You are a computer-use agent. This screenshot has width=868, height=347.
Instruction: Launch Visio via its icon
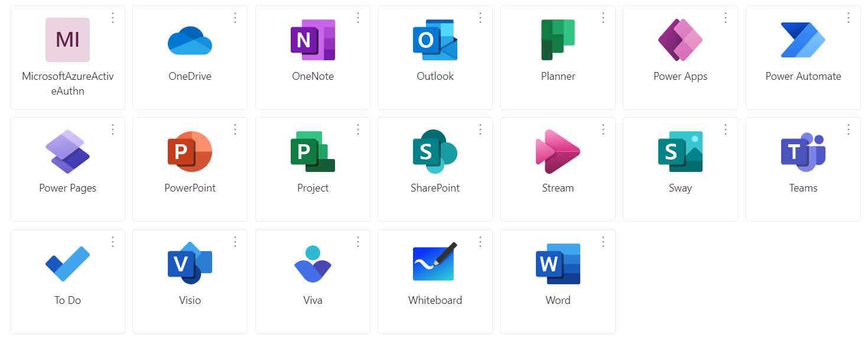[x=190, y=263]
